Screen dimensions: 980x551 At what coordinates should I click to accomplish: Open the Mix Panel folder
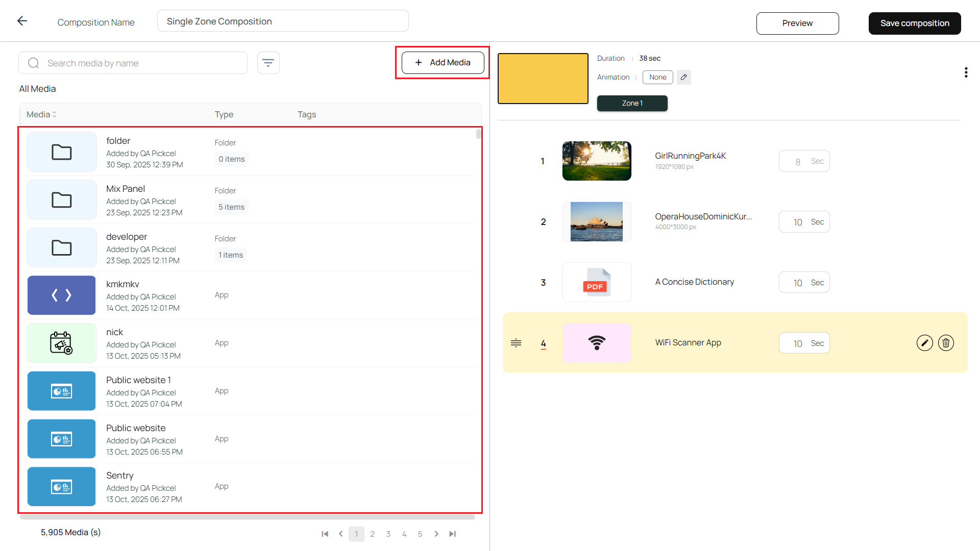coord(126,189)
